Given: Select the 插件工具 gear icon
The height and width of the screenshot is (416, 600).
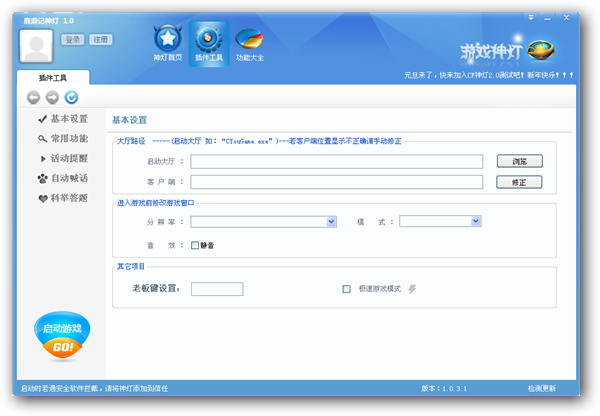Looking at the screenshot, I should [209, 43].
